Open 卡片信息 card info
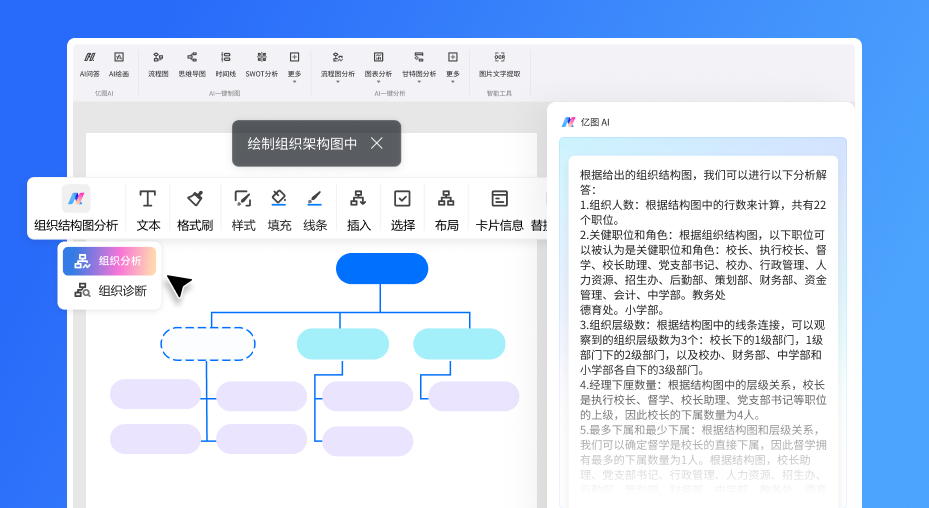Viewport: 929px width, 508px height. tap(499, 209)
